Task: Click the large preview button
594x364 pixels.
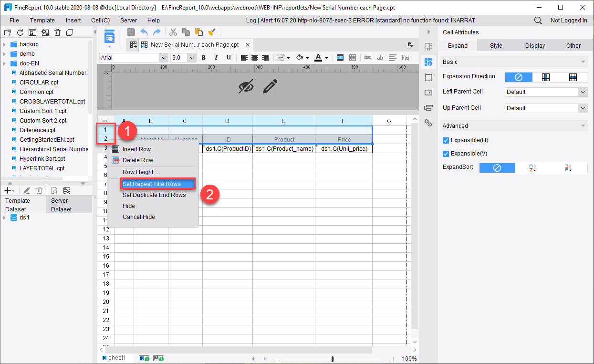Action: pyautogui.click(x=110, y=37)
